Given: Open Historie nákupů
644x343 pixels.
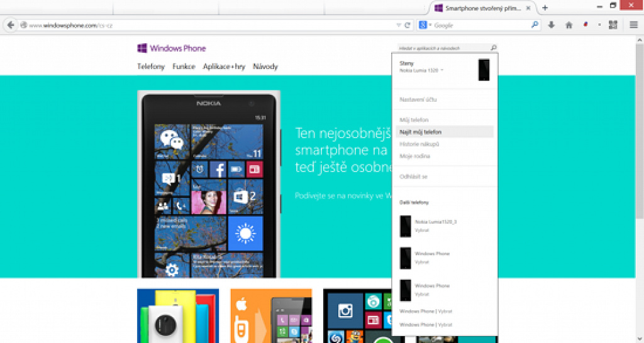Looking at the screenshot, I should (419, 144).
